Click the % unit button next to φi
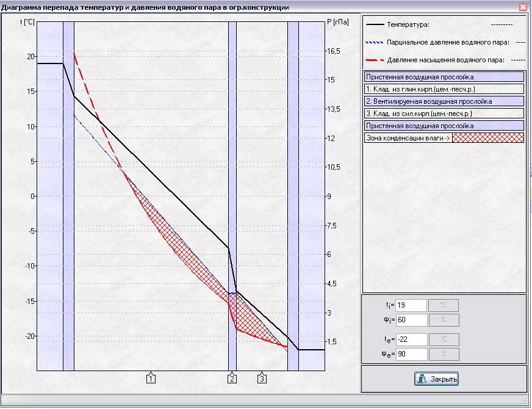Screen dimensions: 532x409 pyautogui.click(x=444, y=320)
